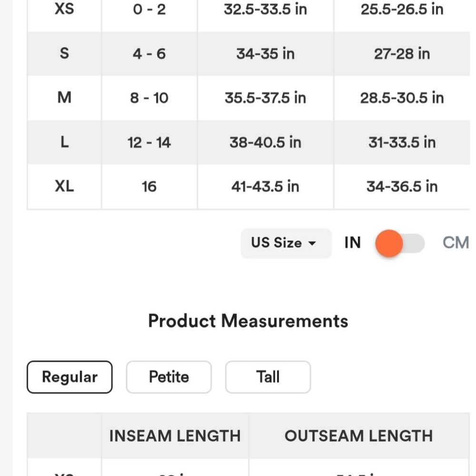Click the 34-35 in measurement cell

pos(265,53)
